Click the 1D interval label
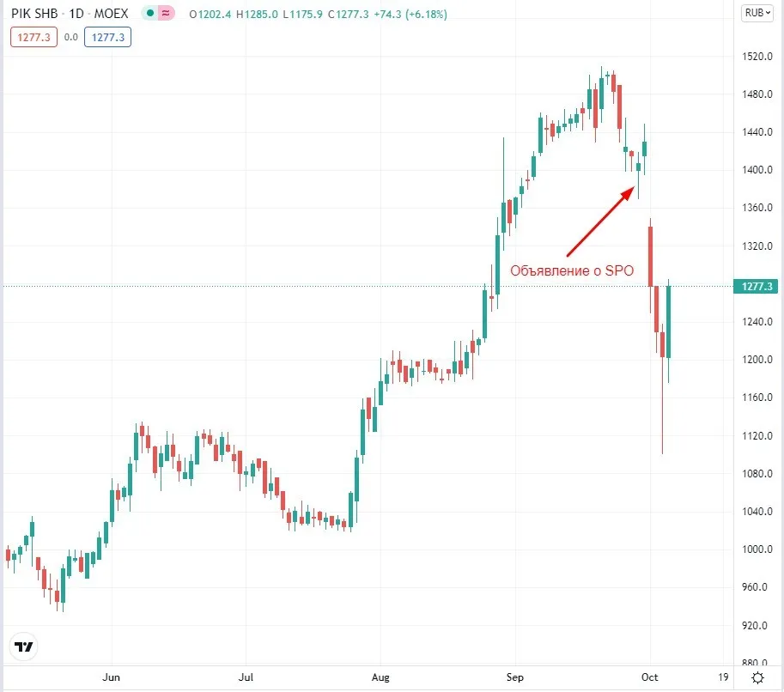Screen dimensions: 784x692 click(x=76, y=14)
